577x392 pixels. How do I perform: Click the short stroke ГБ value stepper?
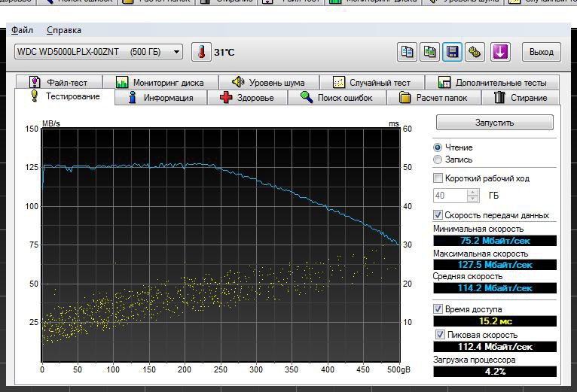(472, 195)
